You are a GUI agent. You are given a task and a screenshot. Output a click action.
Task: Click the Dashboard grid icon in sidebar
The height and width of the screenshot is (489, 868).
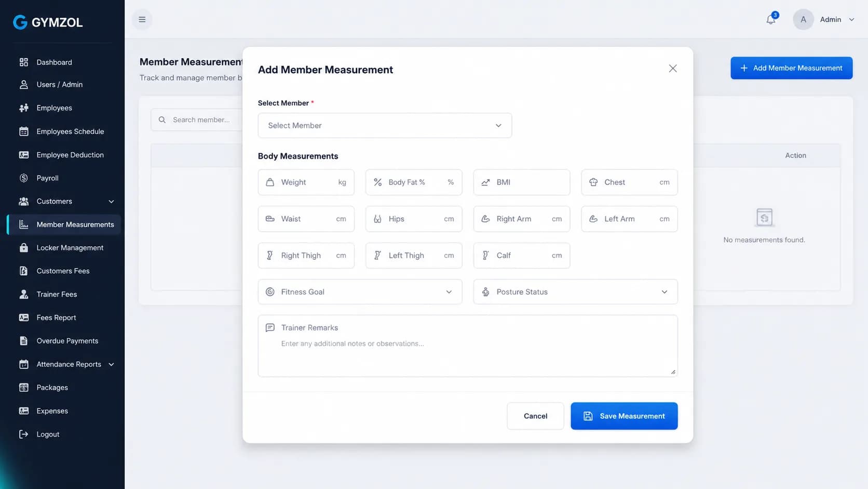pyautogui.click(x=24, y=62)
